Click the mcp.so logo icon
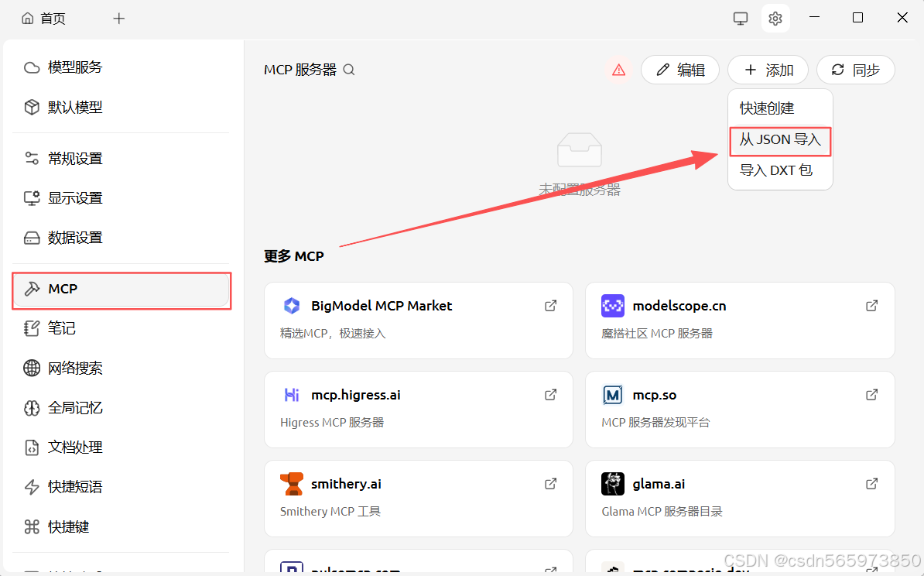Screen dimensions: 924x576 point(613,394)
